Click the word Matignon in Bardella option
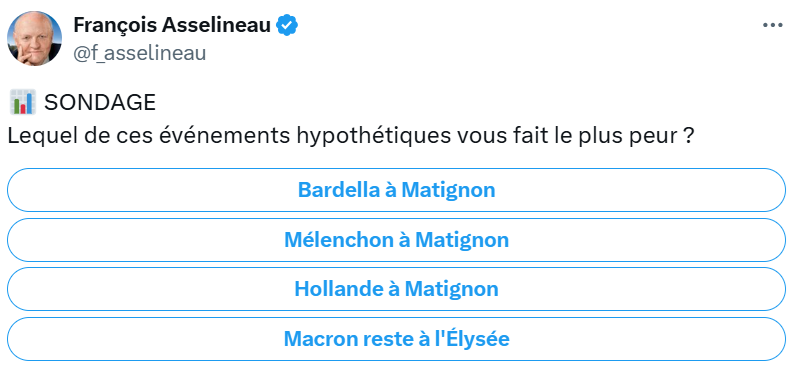The width and height of the screenshot is (790, 371). tap(448, 191)
